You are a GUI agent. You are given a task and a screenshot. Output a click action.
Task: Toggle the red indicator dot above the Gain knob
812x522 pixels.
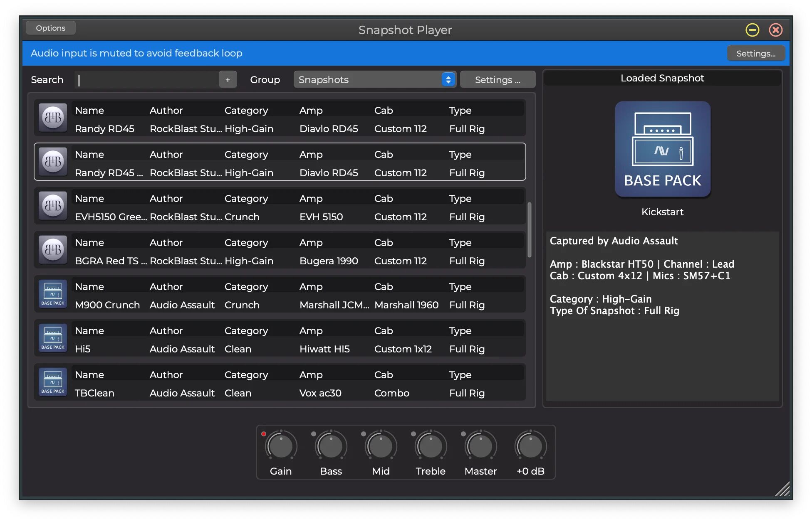point(264,433)
